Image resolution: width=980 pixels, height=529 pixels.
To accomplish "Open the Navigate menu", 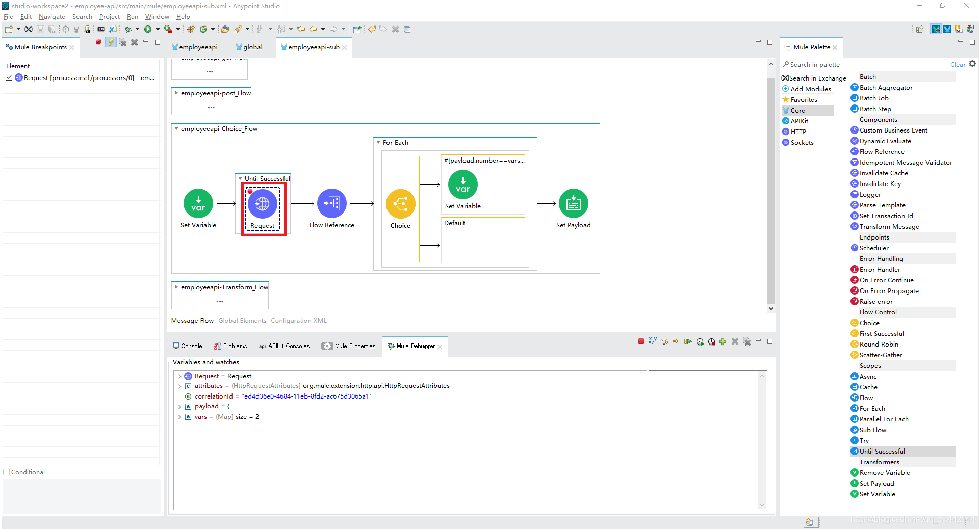I will [52, 17].
